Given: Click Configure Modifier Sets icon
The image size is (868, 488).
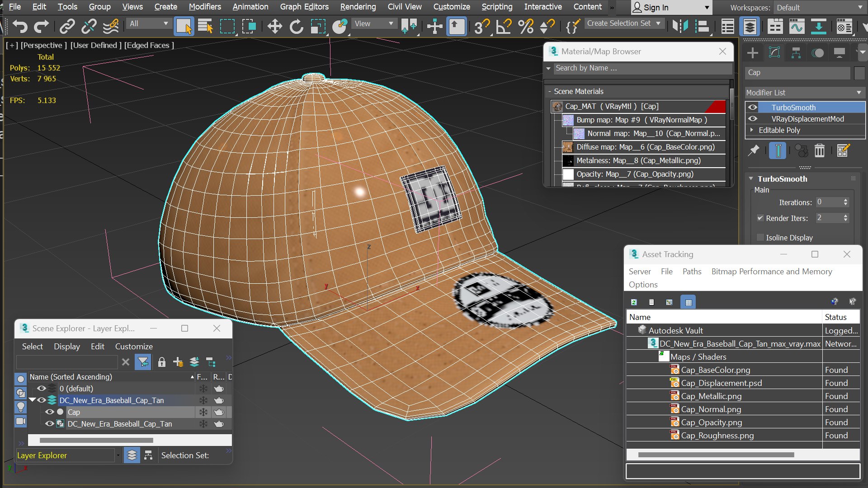Looking at the screenshot, I should [x=843, y=150].
